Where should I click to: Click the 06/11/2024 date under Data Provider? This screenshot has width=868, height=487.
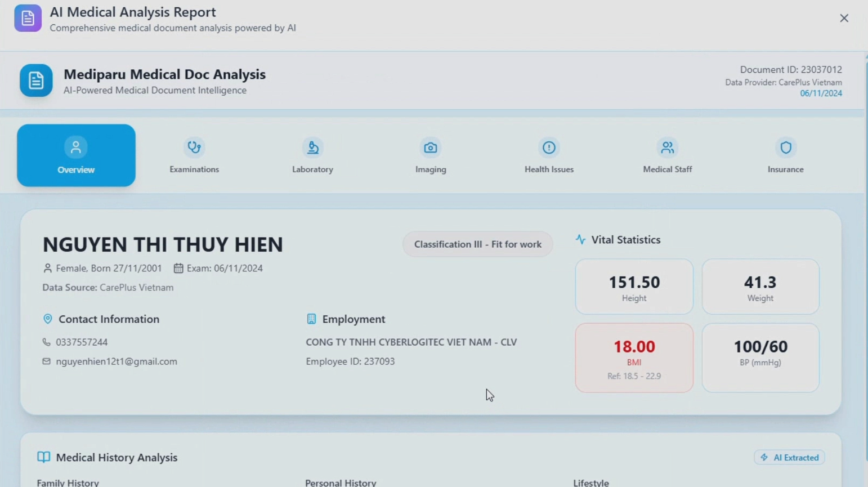pyautogui.click(x=821, y=93)
